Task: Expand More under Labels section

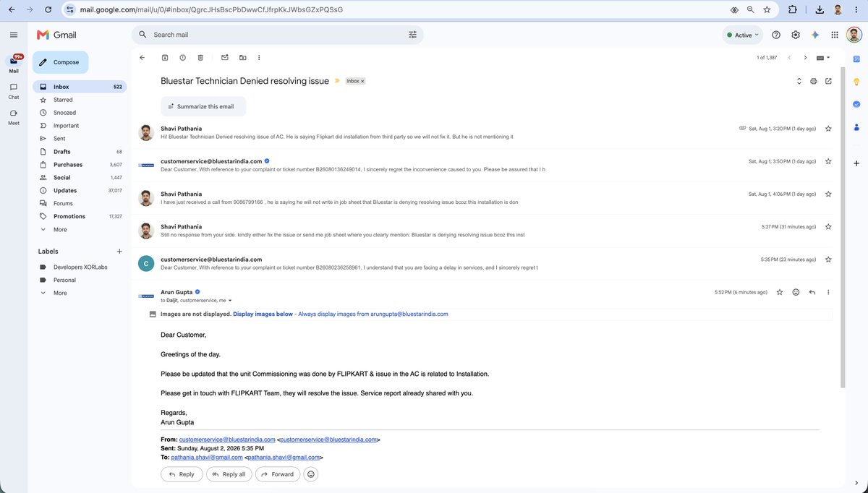Action: pos(60,293)
